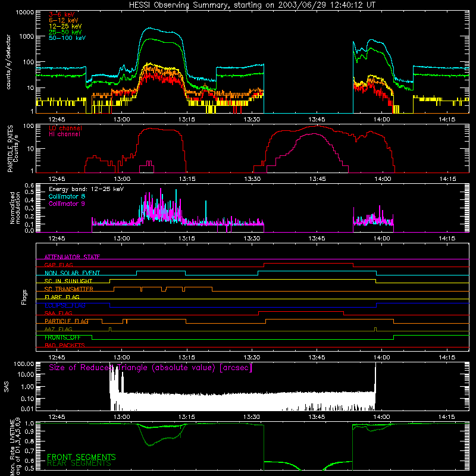Click the ECLIPSE FLAG label
The width and height of the screenshot is (476, 476).
pos(65,305)
